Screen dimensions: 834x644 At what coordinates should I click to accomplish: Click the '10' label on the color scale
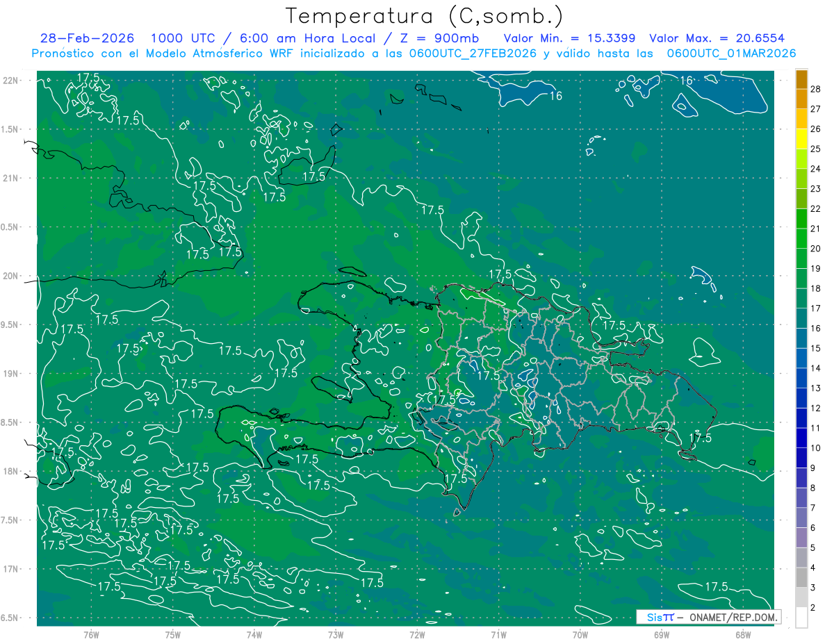[815, 448]
